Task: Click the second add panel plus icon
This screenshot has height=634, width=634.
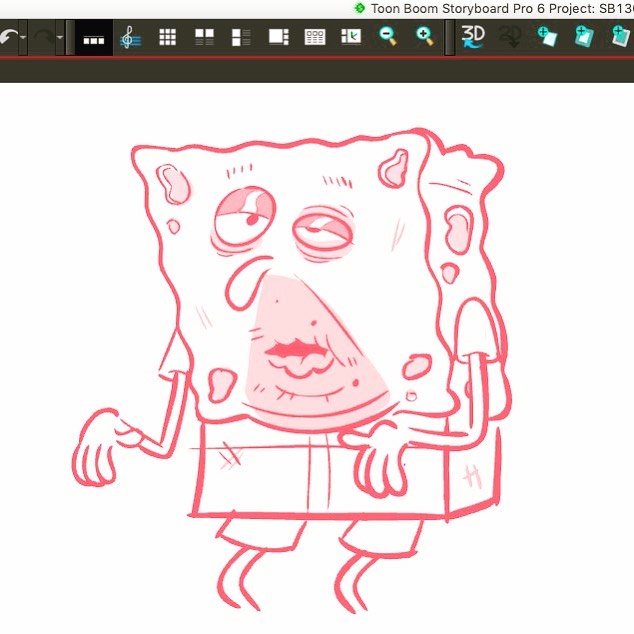Action: coord(584,36)
